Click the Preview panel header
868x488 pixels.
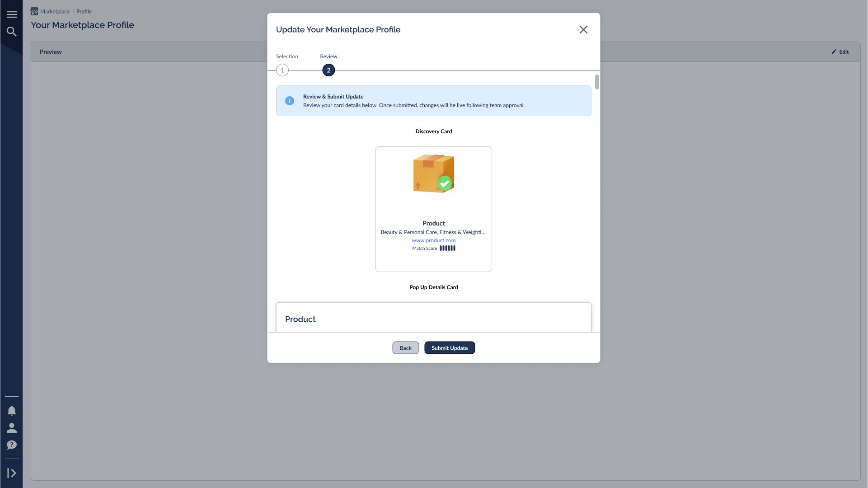(x=446, y=52)
